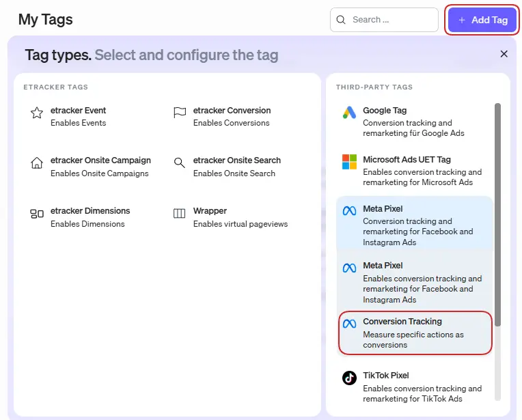522x420 pixels.
Task: Click the Conversion Tracking Meta icon
Action: pos(349,324)
